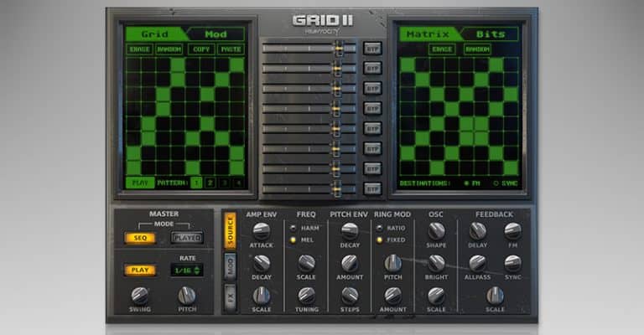Click the Pitch Env STEPS knob
The height and width of the screenshot is (335, 644).
[350, 296]
